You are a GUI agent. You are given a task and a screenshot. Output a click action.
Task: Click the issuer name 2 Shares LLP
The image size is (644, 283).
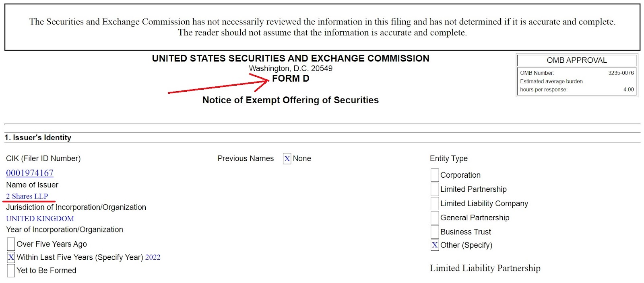[x=27, y=196]
